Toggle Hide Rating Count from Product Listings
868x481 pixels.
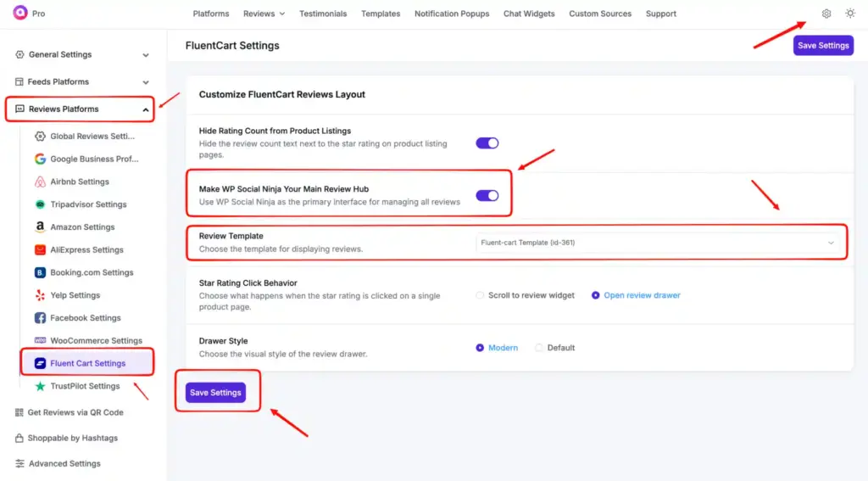coord(487,143)
